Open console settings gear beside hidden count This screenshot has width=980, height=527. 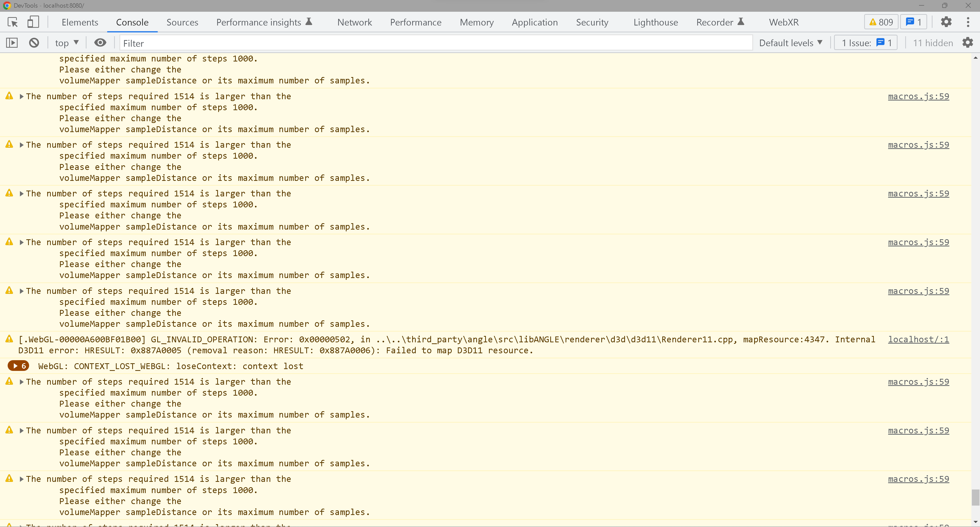[x=967, y=43]
